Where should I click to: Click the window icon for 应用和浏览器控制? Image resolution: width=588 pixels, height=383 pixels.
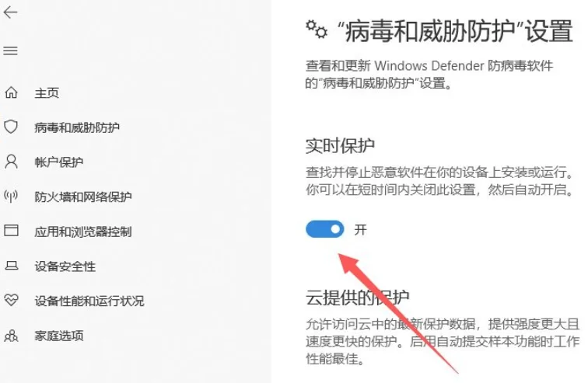[x=11, y=230]
